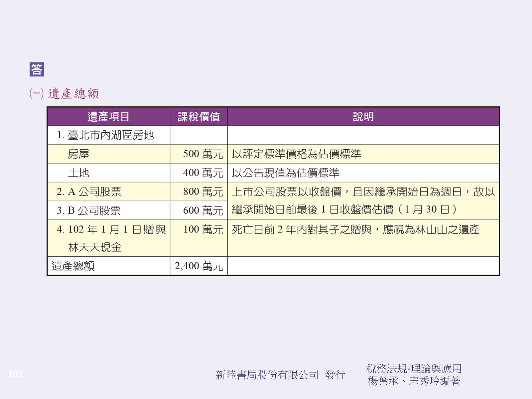Select the explanation 死亡日前 2 年內對其子之贈與
Viewport: 532px width, 399px height.
[355, 229]
